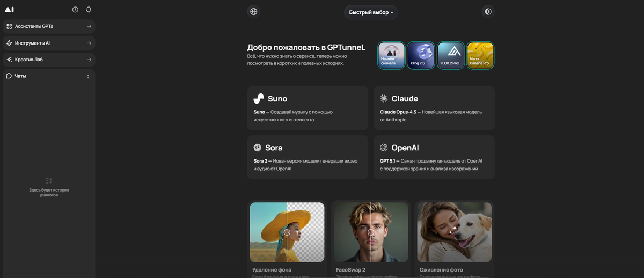The height and width of the screenshot is (278, 644).
Task: Open Ассистенты GPTs arrow
Action: click(89, 26)
